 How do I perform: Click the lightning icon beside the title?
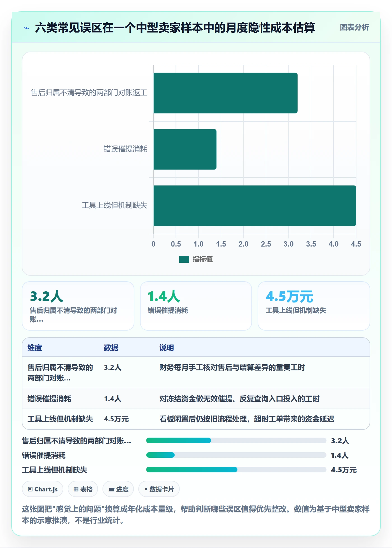(x=27, y=28)
